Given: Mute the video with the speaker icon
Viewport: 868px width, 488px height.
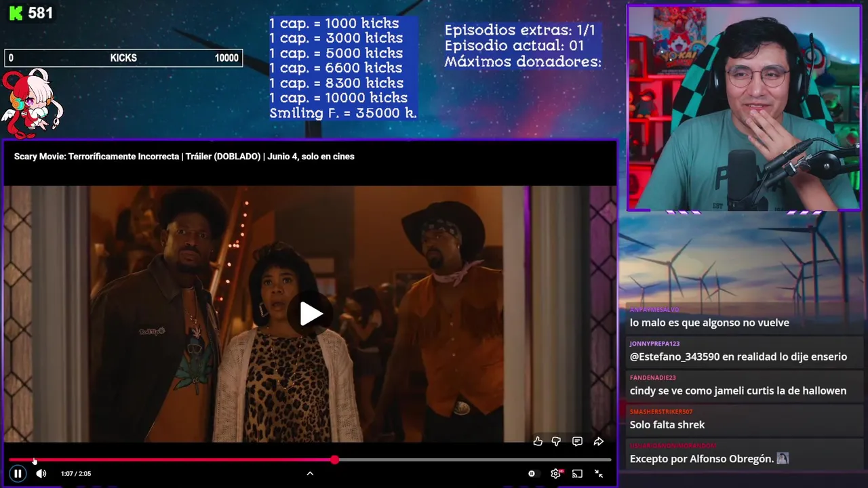Looking at the screenshot, I should coord(41,474).
